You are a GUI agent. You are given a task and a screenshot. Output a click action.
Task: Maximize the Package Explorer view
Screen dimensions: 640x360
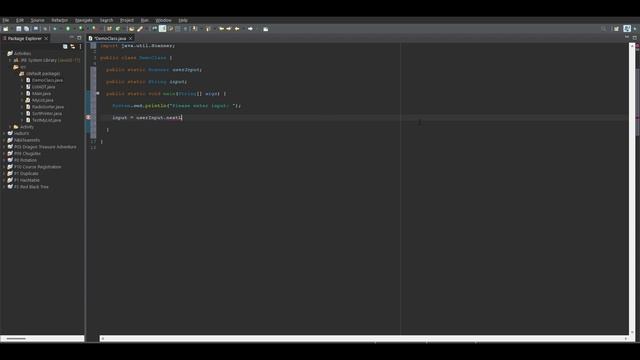[79, 38]
